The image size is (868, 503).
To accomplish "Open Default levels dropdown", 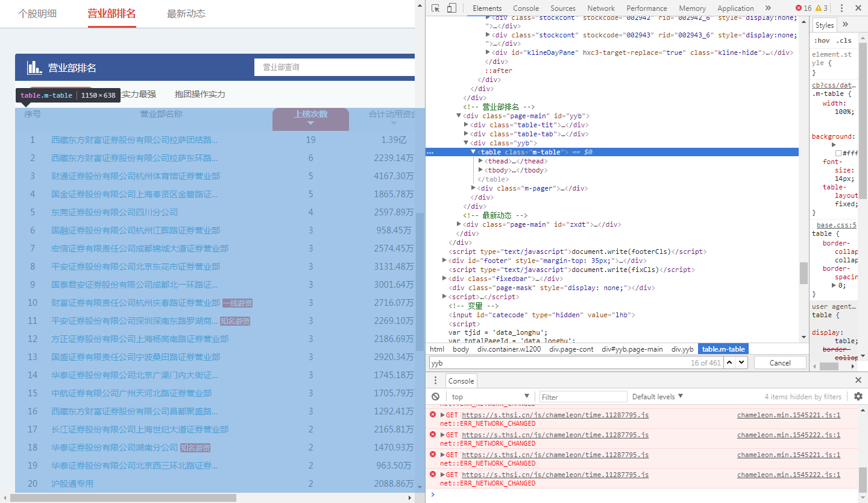I will click(x=657, y=396).
